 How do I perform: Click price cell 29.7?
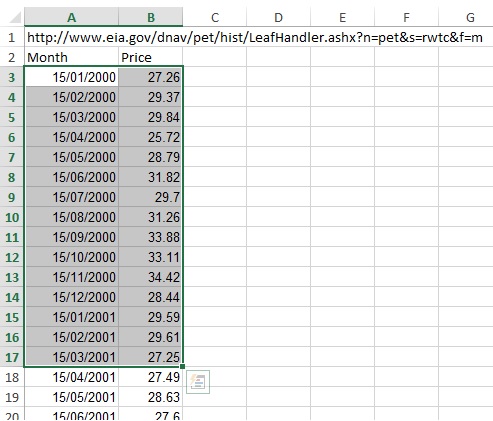pos(151,197)
